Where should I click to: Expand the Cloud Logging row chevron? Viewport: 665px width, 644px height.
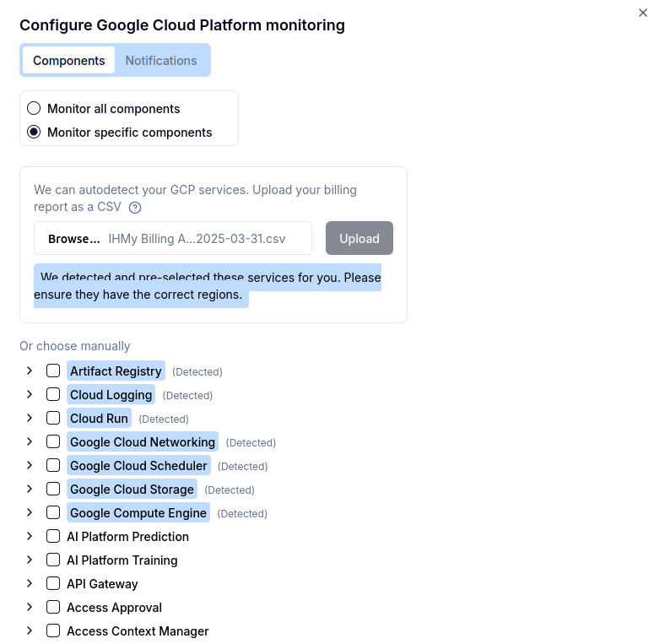pos(30,394)
